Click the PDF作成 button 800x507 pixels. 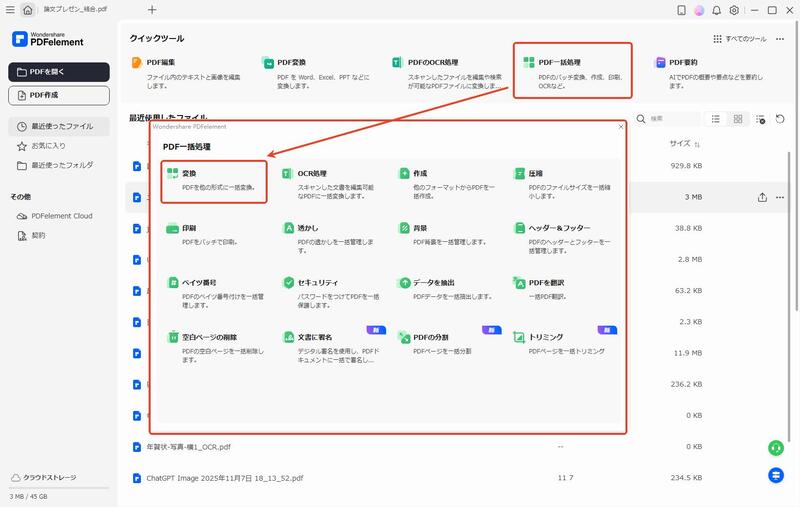click(59, 95)
